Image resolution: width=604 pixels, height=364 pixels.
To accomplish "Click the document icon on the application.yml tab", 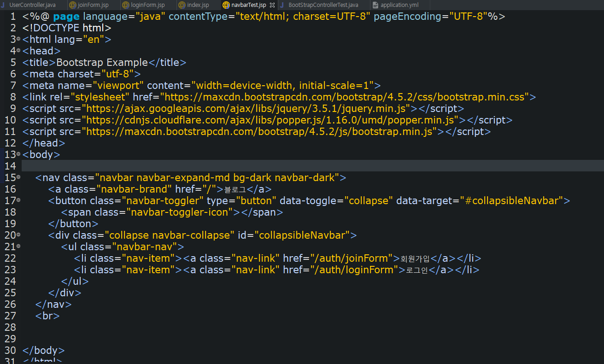I will coord(375,5).
